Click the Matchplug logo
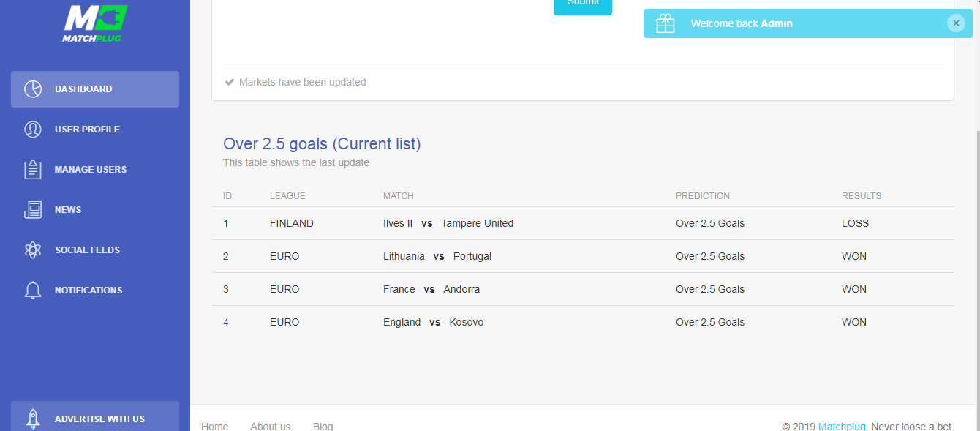 95,23
